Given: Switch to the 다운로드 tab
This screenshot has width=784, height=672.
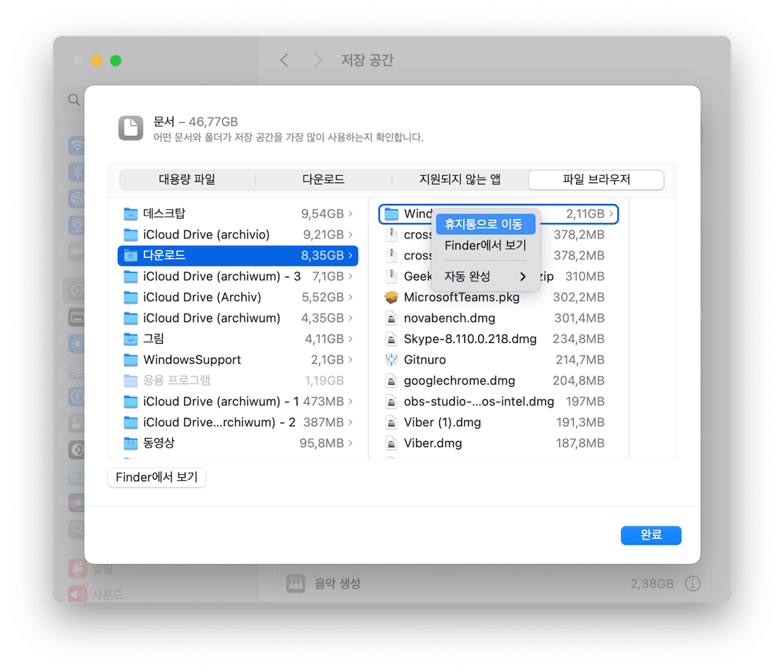Looking at the screenshot, I should [324, 179].
